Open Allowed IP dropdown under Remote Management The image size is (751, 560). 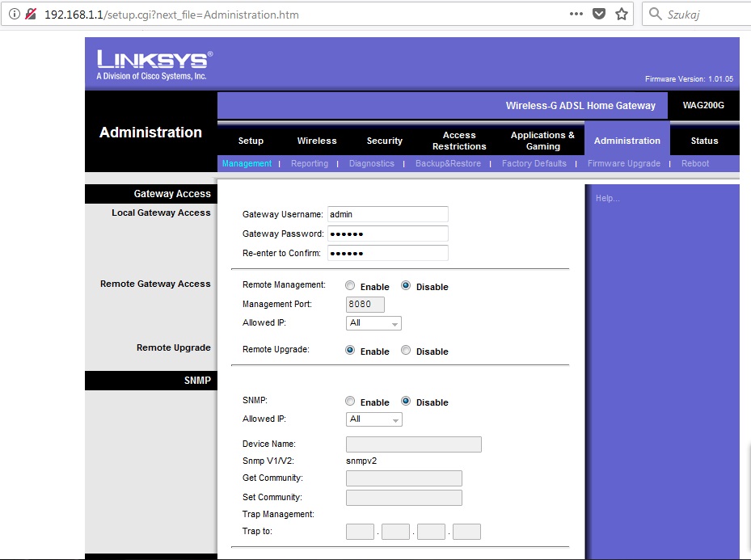tap(373, 323)
